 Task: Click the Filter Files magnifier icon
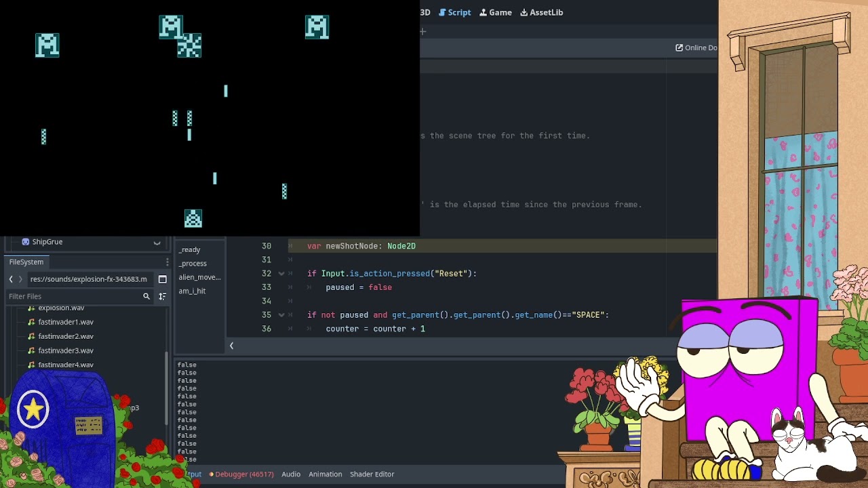pos(146,296)
